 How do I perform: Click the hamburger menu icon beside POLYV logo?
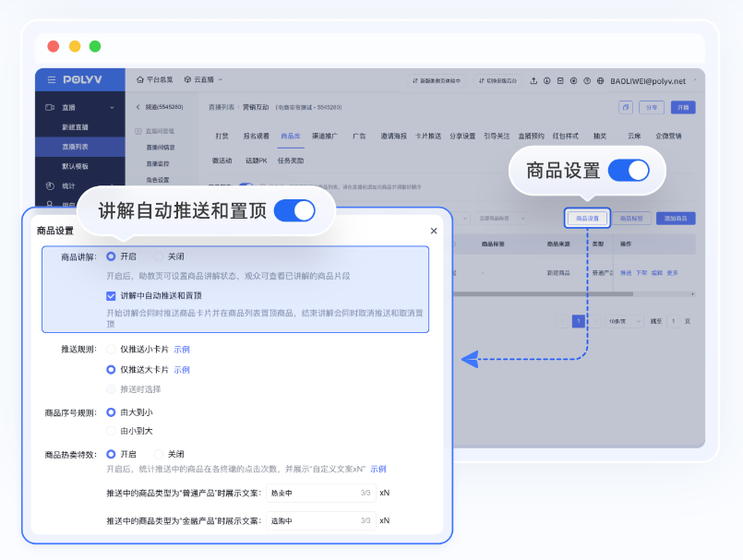point(52,79)
